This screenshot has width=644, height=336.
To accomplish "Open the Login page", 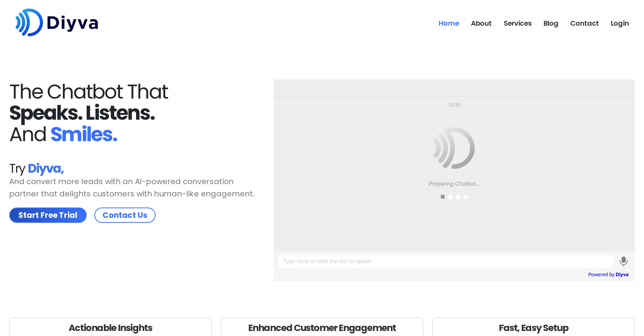I will (x=620, y=23).
